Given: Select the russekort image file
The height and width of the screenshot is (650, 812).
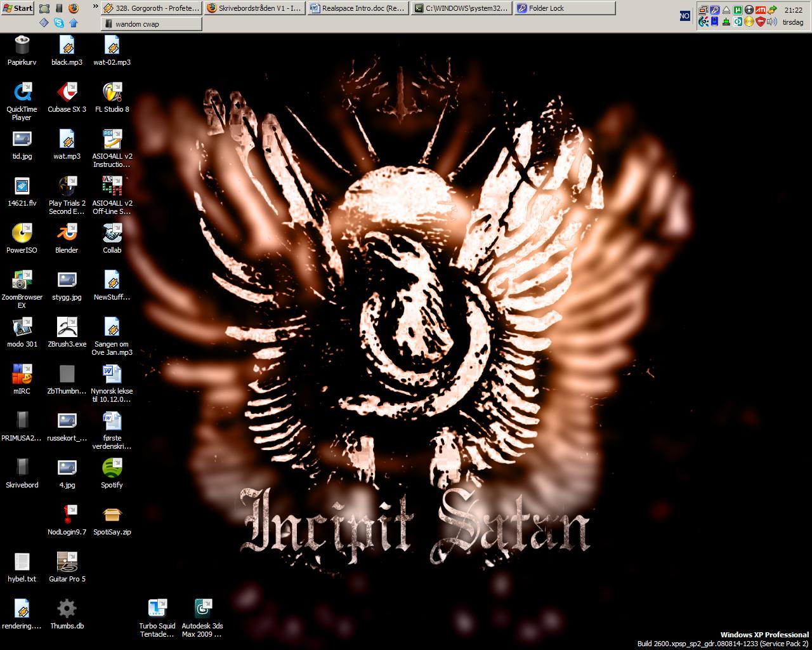Looking at the screenshot, I should (67, 427).
